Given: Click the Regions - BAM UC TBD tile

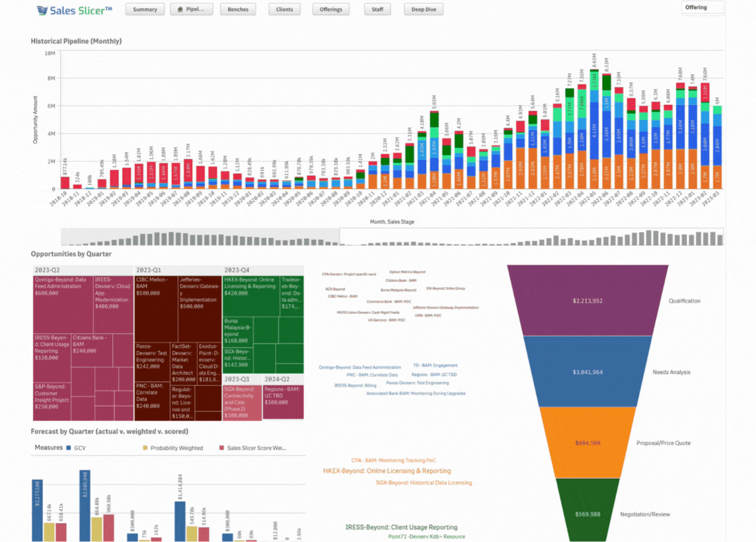Looking at the screenshot, I should [x=283, y=402].
